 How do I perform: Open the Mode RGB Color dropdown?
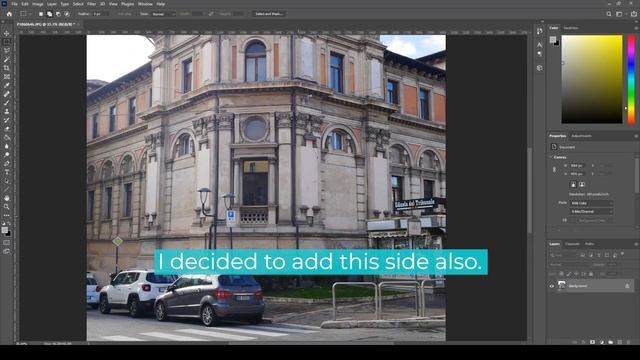click(591, 203)
